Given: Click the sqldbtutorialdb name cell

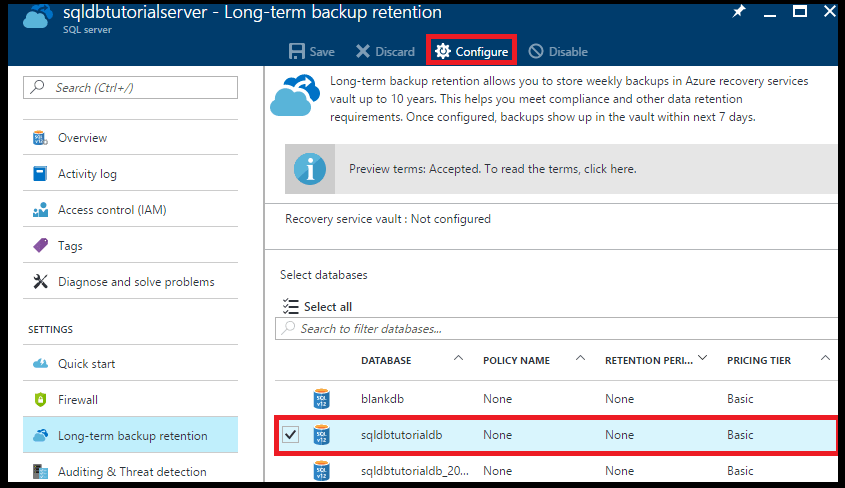Looking at the screenshot, I should point(401,435).
